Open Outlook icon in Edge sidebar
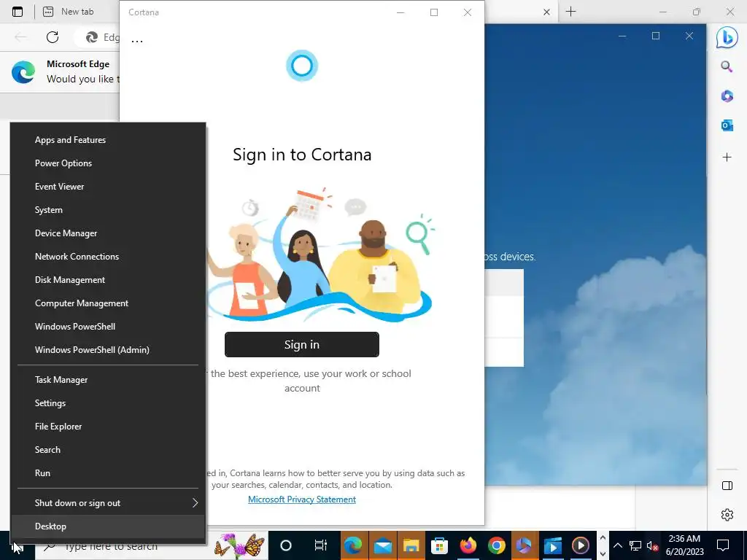 click(x=727, y=125)
